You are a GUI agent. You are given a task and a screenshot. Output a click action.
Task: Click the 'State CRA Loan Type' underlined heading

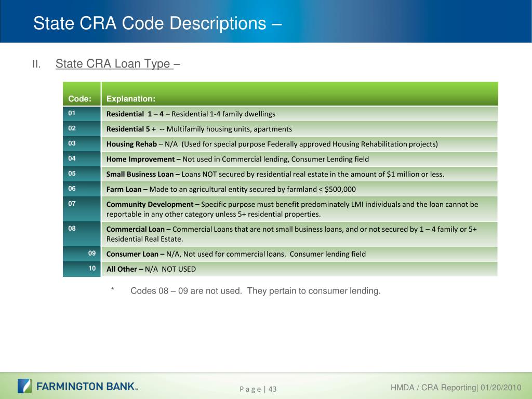click(x=115, y=63)
